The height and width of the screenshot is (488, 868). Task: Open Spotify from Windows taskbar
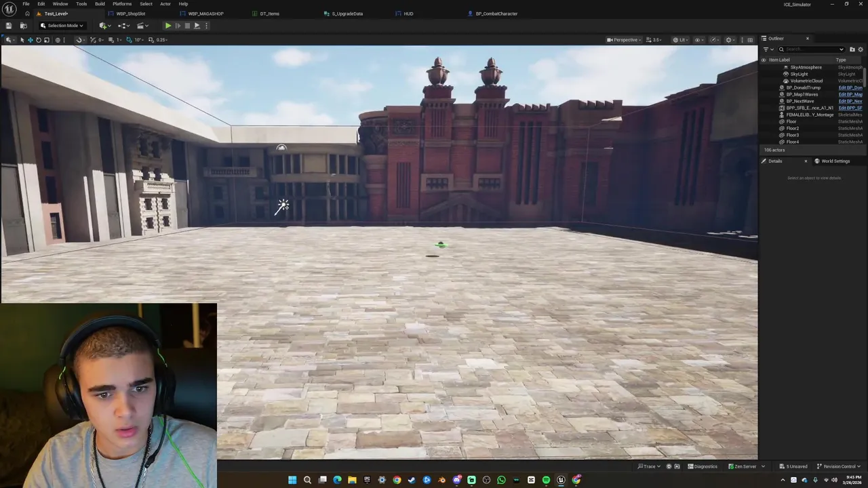coord(546,480)
